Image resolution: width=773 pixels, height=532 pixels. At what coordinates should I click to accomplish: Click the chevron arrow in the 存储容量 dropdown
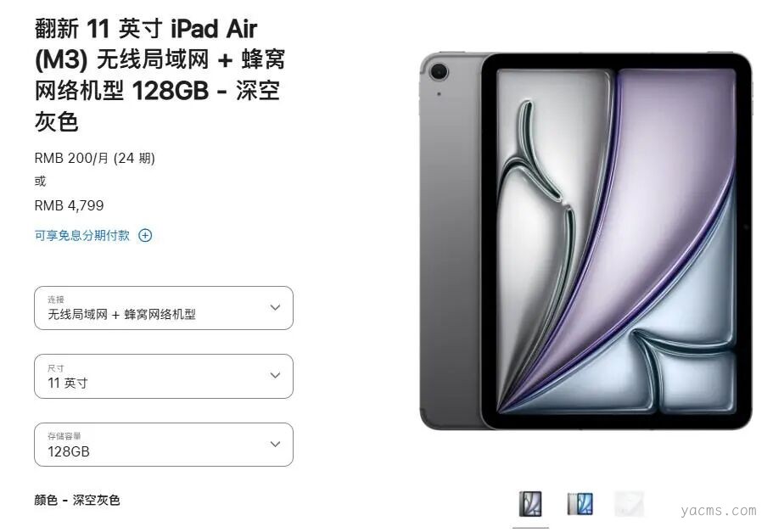pyautogui.click(x=276, y=444)
